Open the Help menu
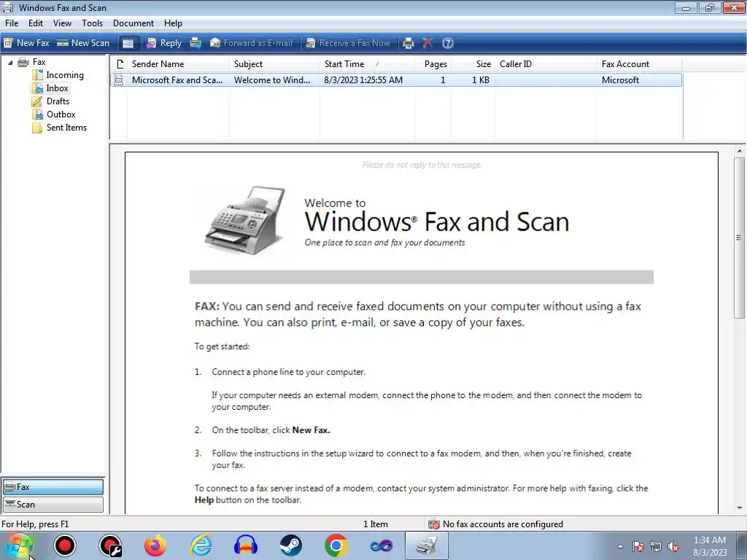 point(173,23)
